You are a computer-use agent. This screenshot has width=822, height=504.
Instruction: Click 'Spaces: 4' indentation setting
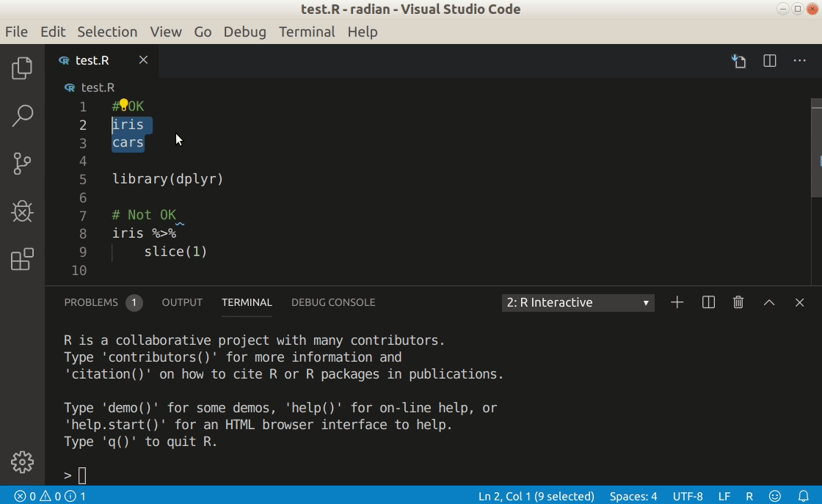(633, 496)
